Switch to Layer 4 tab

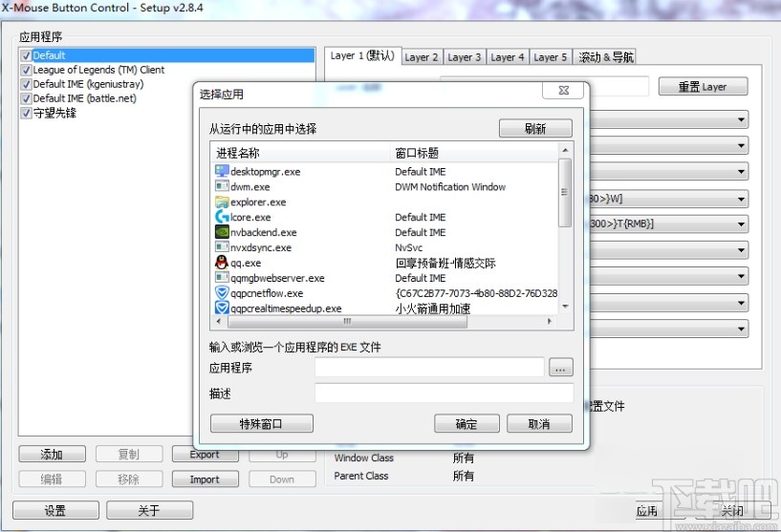click(507, 57)
